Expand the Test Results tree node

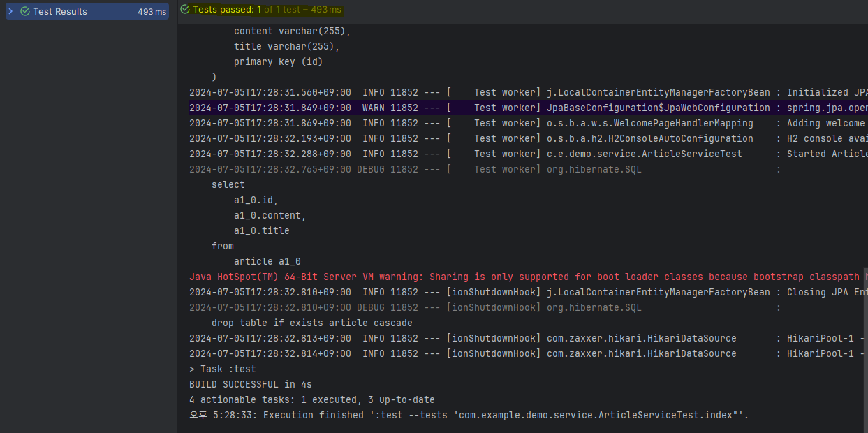[10, 11]
